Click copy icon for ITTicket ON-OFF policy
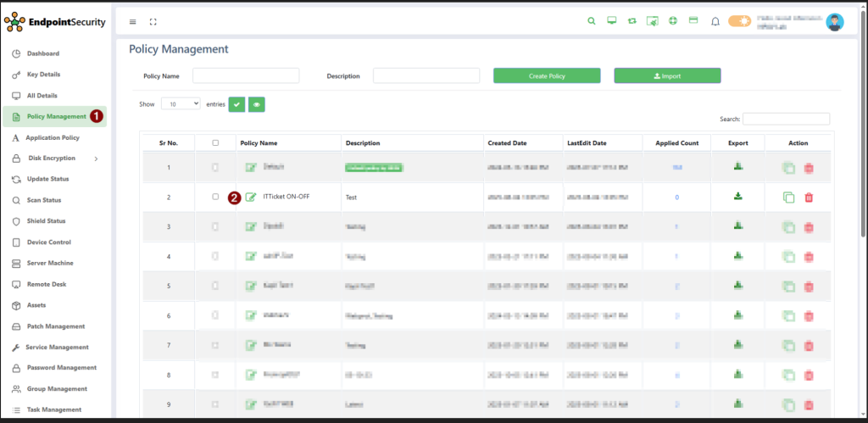This screenshot has height=423, width=868. 788,198
